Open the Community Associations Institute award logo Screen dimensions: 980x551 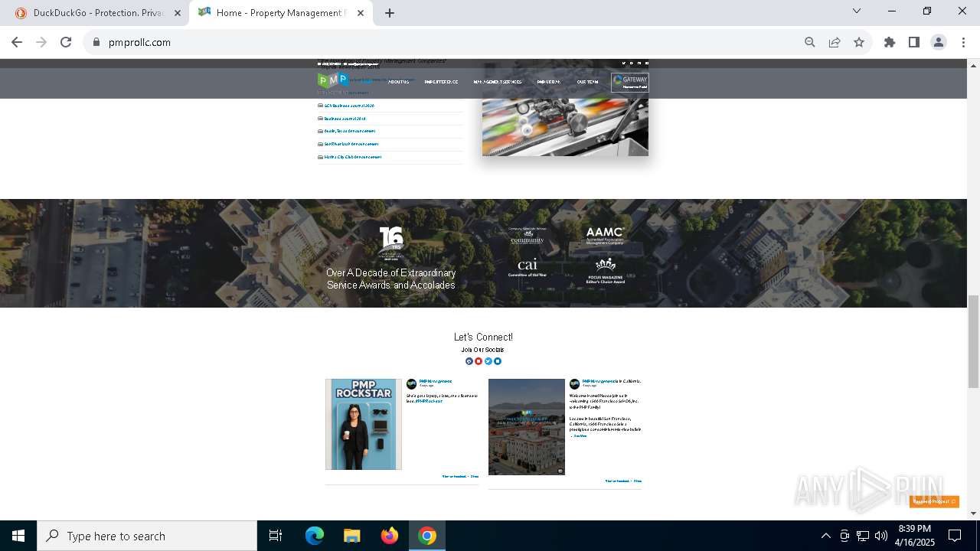[x=528, y=236]
